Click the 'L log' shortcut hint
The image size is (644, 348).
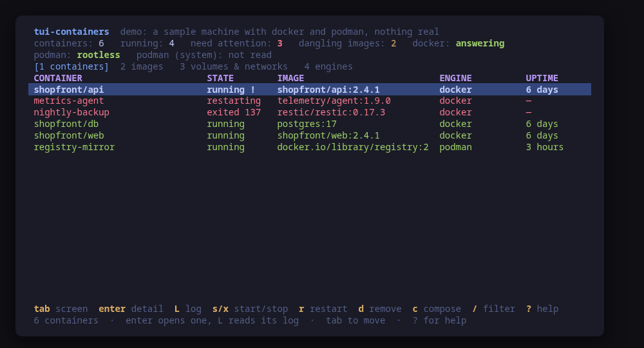pyautogui.click(x=187, y=309)
